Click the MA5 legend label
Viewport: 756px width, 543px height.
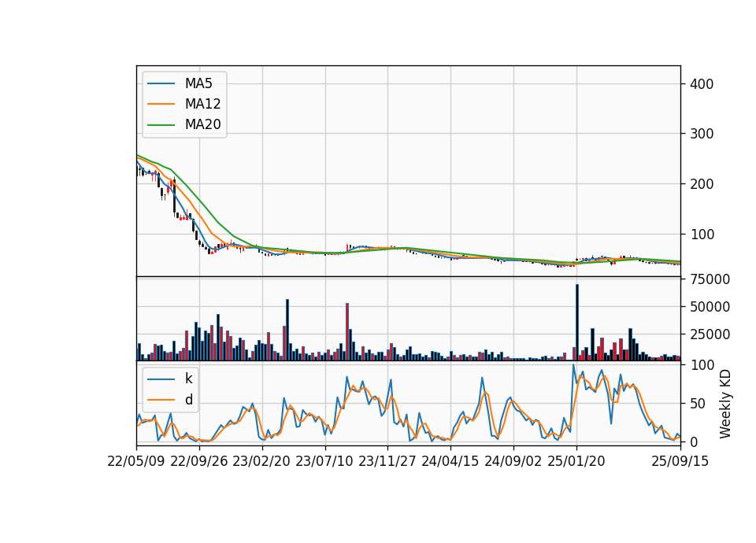click(198, 83)
